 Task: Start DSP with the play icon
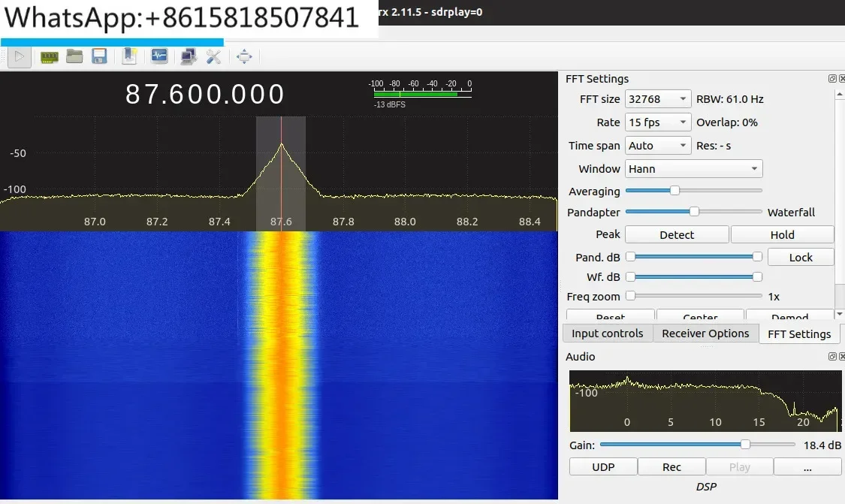[x=20, y=56]
